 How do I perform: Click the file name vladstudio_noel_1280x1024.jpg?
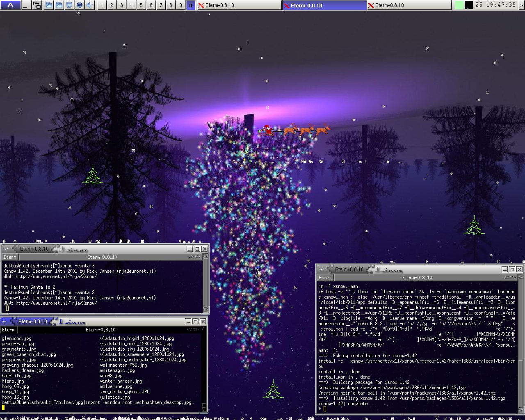tap(136, 344)
